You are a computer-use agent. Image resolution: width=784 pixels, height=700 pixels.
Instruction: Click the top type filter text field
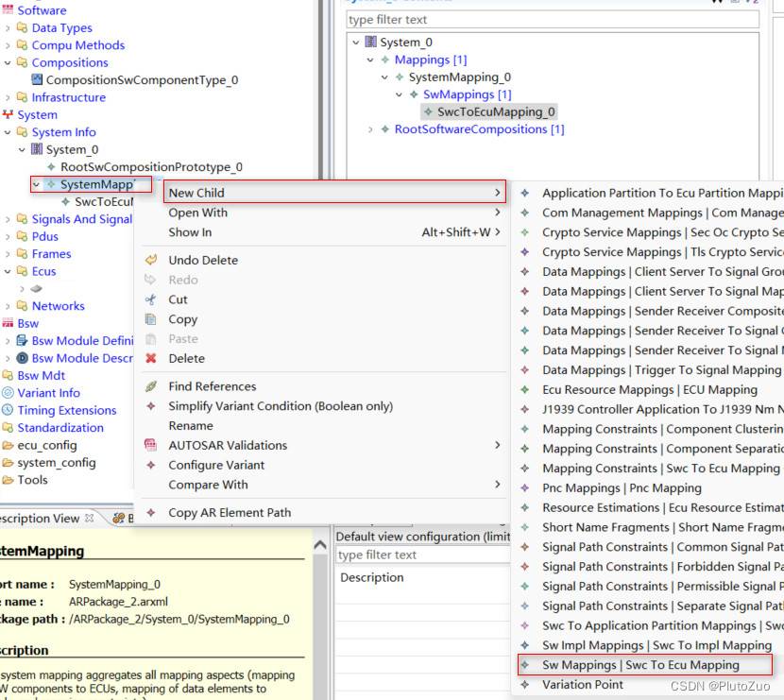[553, 20]
